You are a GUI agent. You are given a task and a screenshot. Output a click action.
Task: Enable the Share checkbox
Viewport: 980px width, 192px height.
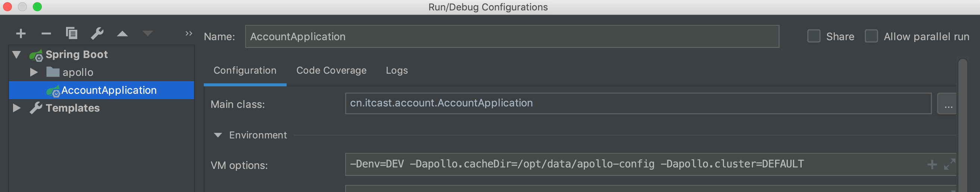point(813,36)
